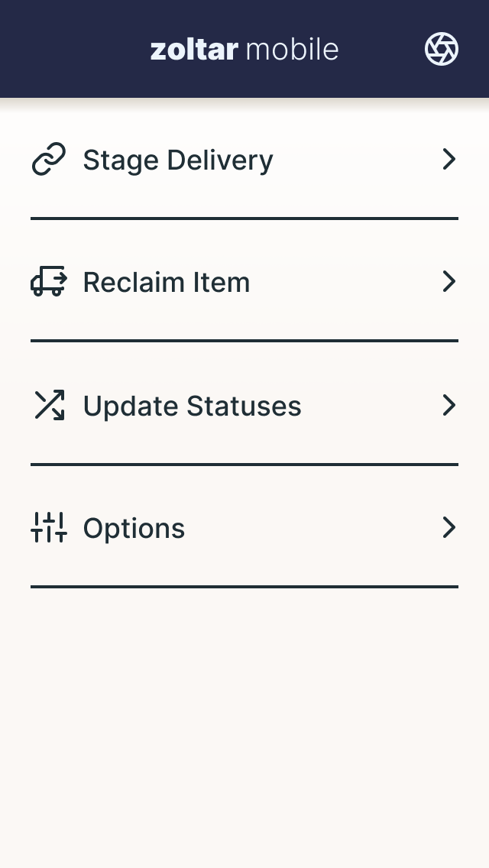Open the Update Statuses menu label
Viewport: 489px width, 868px height.
[x=192, y=406]
